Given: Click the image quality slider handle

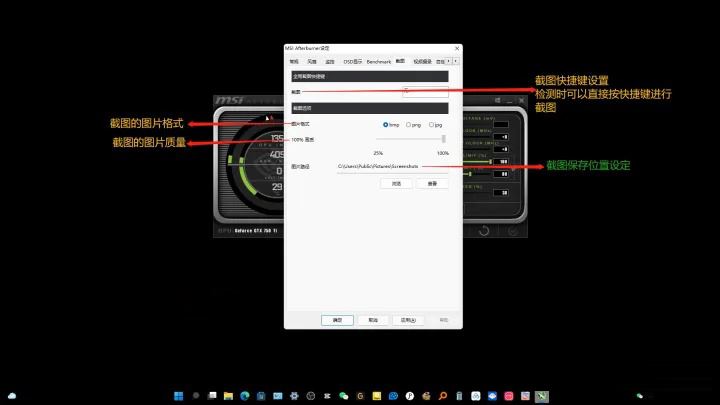Looking at the screenshot, I should coord(444,139).
